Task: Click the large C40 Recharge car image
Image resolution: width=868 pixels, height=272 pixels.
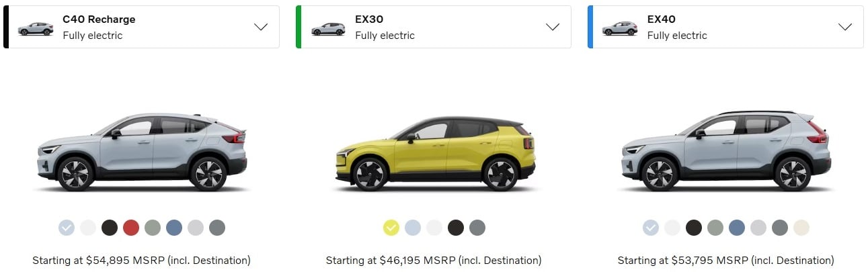Action: click(x=142, y=152)
